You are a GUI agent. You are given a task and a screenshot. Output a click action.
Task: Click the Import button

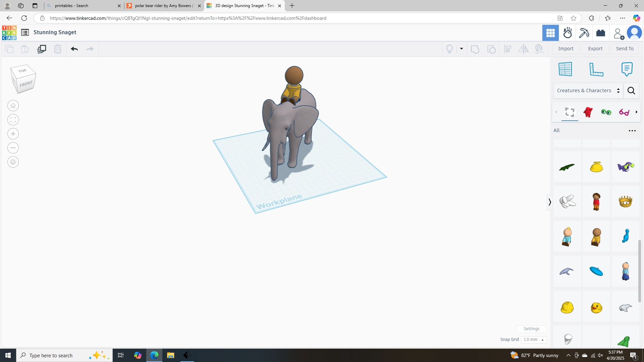point(566,49)
